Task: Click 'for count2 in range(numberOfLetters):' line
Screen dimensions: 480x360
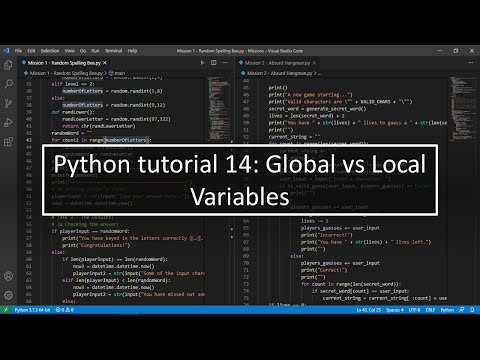Action: tap(101, 140)
